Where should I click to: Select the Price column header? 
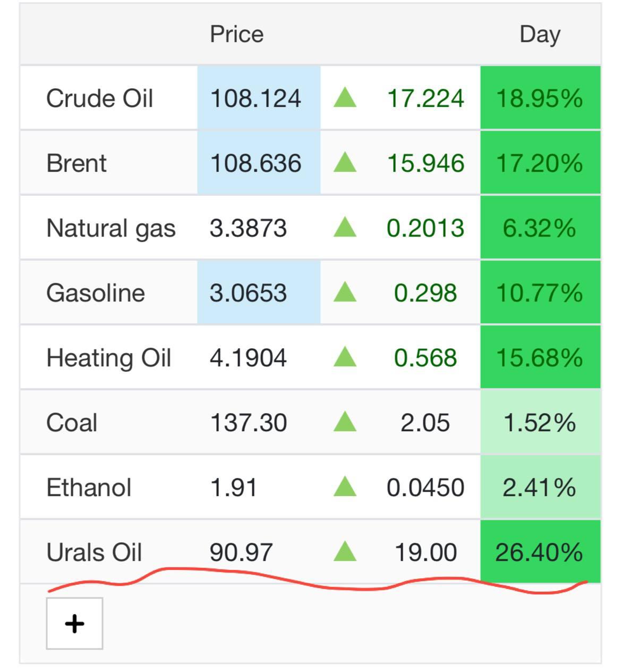click(x=236, y=34)
